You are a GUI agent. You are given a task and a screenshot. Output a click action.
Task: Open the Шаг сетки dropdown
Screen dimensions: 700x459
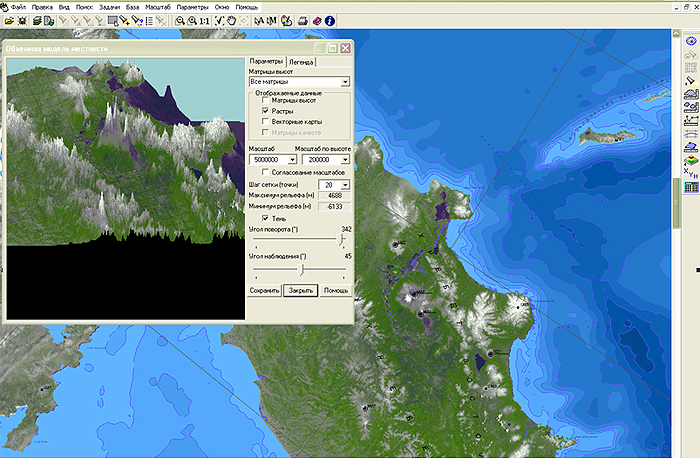coord(345,185)
